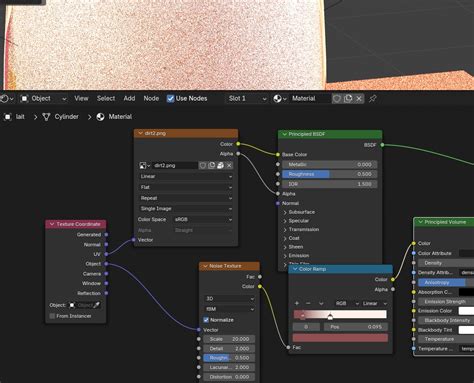Viewport: 474px width, 383px height.
Task: Click the Material name field
Action: coord(309,99)
